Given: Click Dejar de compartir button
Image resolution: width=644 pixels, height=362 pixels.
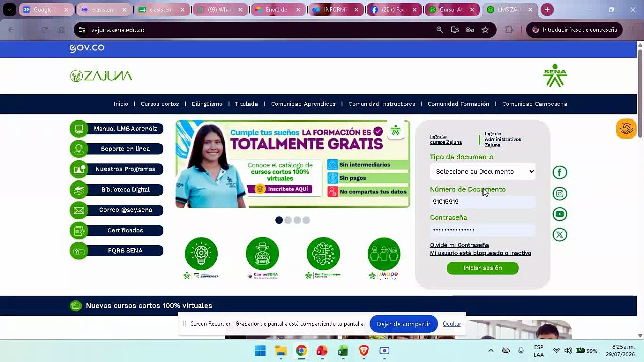Looking at the screenshot, I should (x=404, y=324).
